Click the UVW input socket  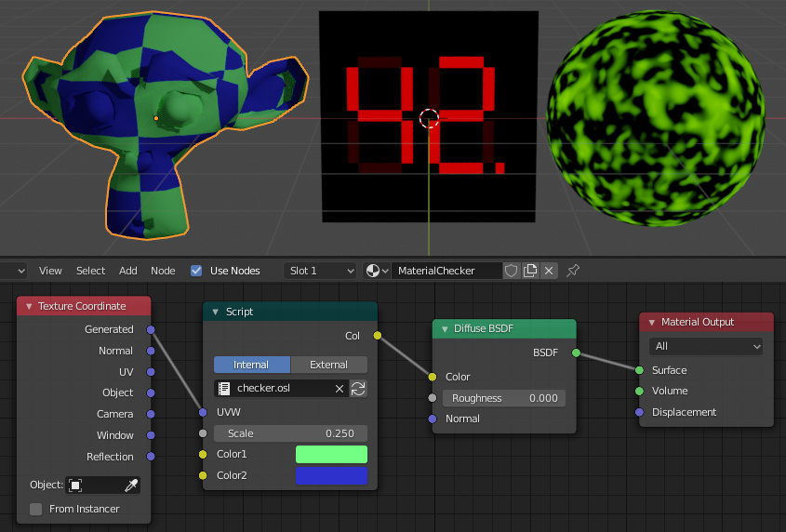pos(203,412)
